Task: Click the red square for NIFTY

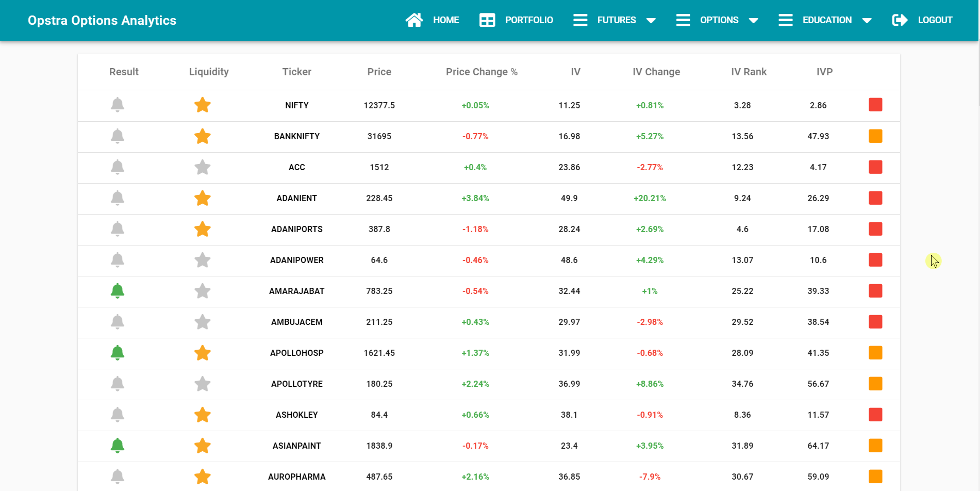Action: tap(875, 105)
